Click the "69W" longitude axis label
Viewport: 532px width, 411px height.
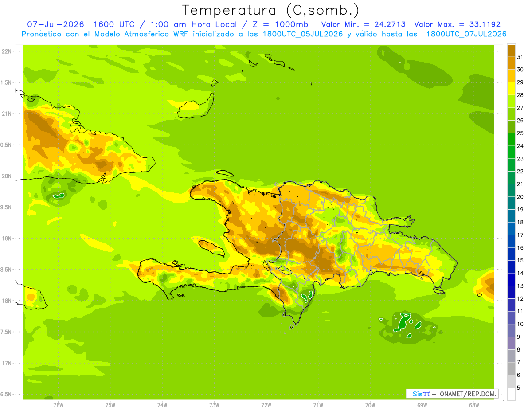coord(422,405)
